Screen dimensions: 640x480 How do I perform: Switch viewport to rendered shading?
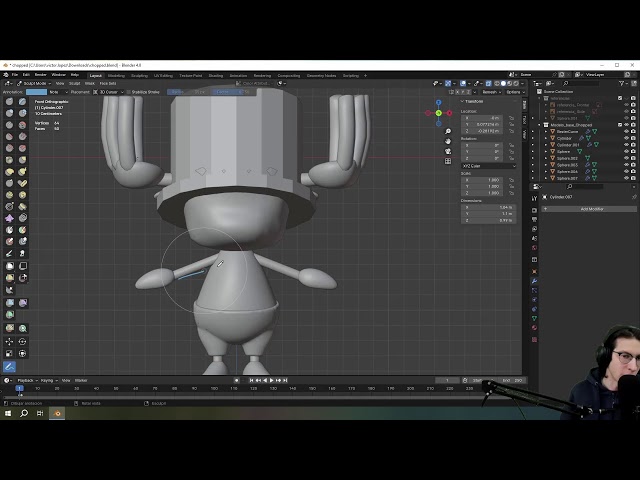click(516, 83)
